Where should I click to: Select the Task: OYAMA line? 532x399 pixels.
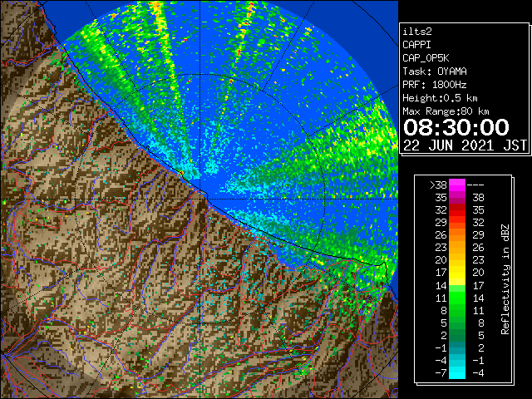pos(435,71)
